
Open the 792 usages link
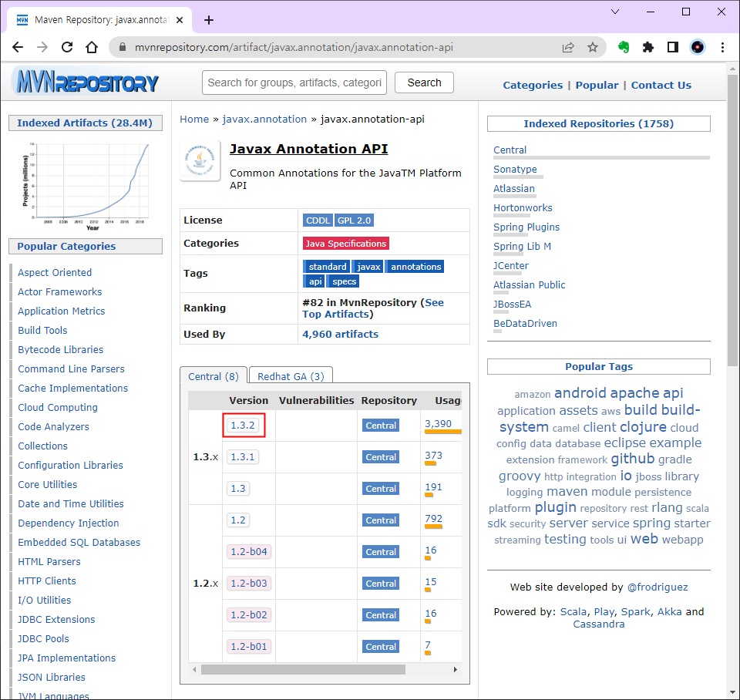pos(433,519)
